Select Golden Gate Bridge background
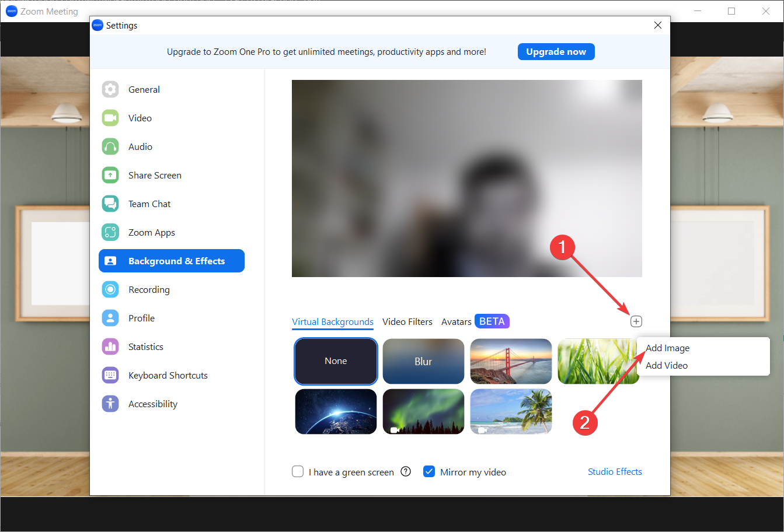The width and height of the screenshot is (784, 532). [x=511, y=361]
